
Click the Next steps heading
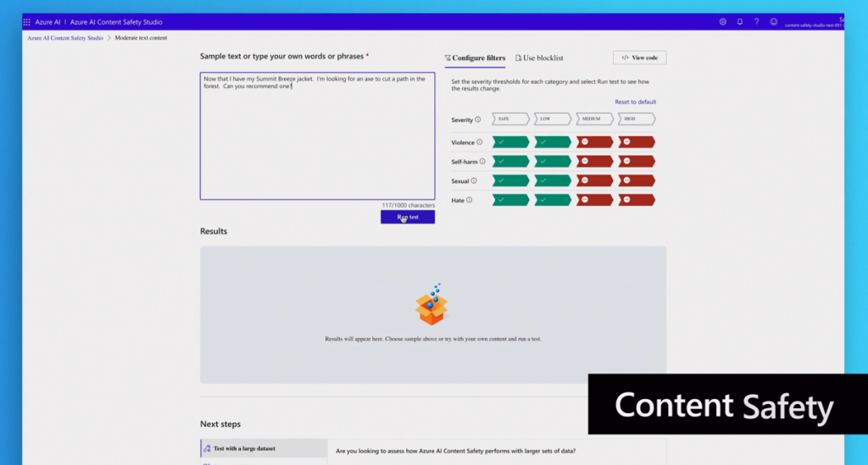(220, 424)
